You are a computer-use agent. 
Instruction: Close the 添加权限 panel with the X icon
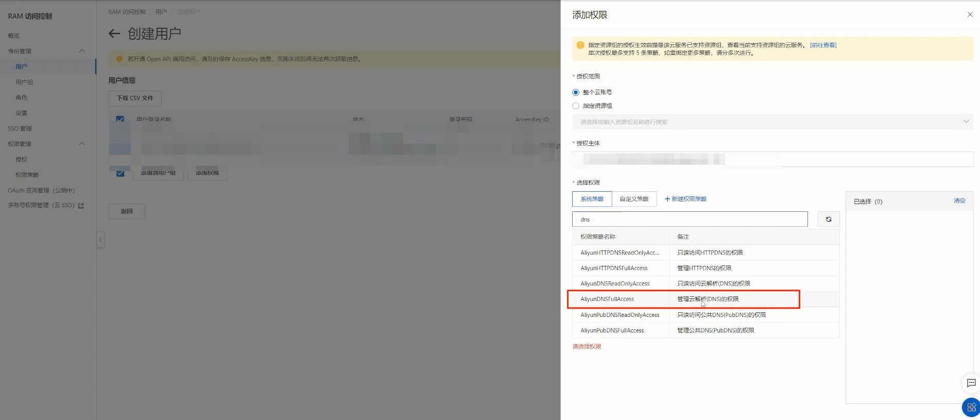(970, 14)
